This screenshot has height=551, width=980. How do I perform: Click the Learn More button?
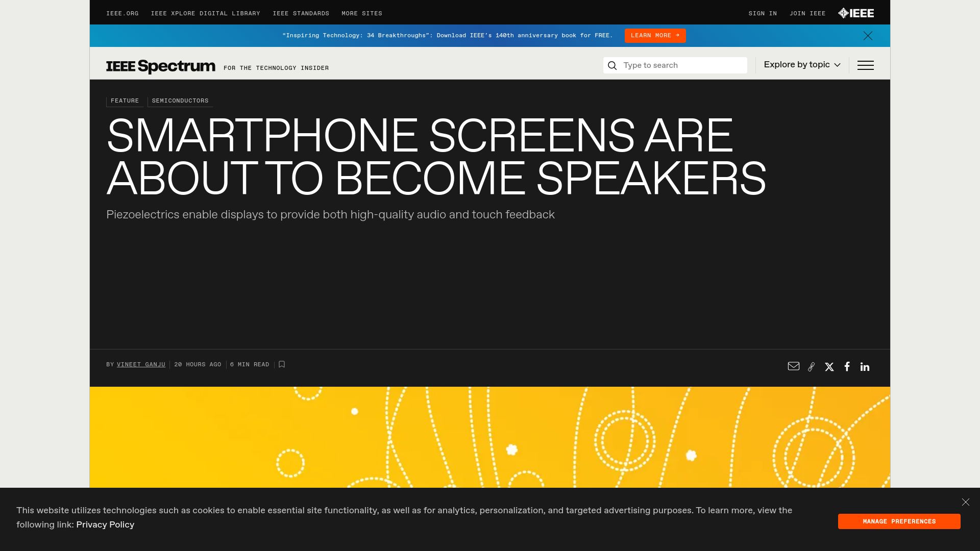pos(655,36)
